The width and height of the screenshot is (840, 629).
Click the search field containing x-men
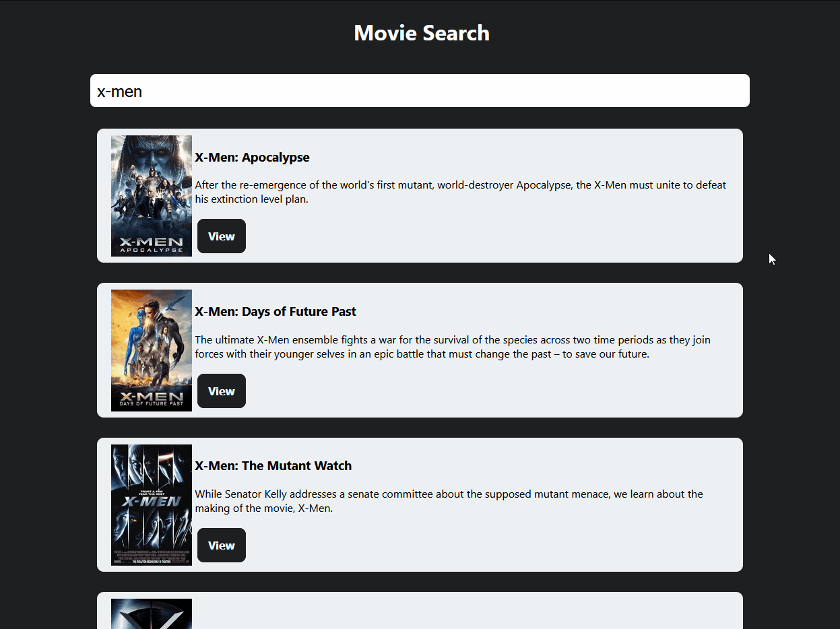click(x=420, y=90)
